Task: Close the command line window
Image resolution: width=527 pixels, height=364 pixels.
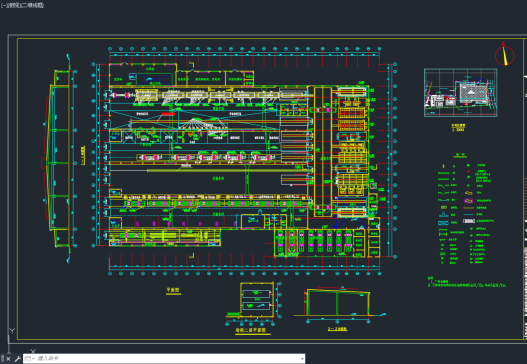Action: click(x=8, y=359)
